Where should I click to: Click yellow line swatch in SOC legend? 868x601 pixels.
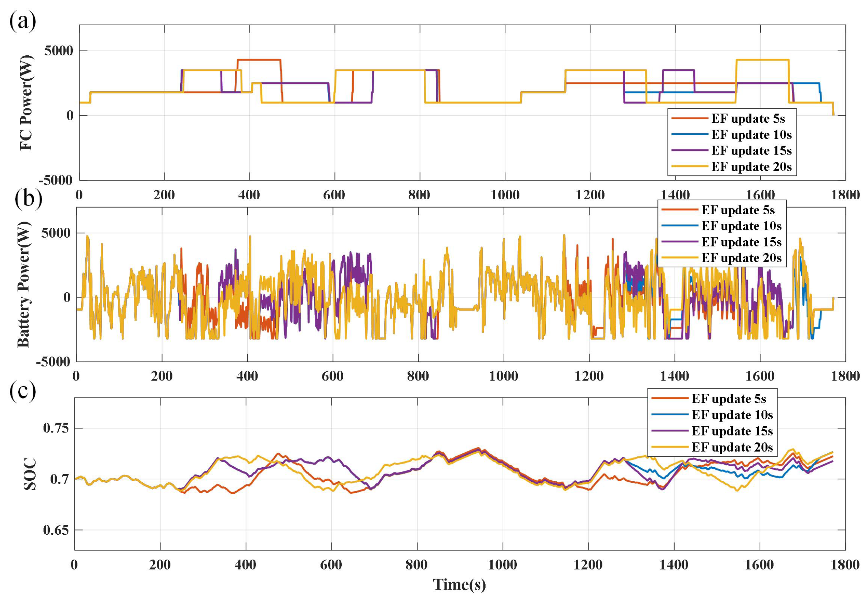[x=670, y=447]
